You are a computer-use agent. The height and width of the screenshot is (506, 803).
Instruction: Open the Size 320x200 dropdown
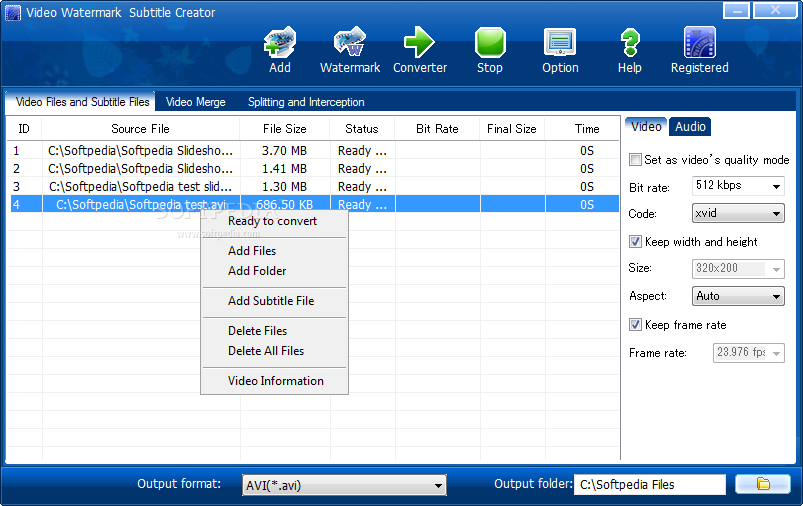pos(738,268)
